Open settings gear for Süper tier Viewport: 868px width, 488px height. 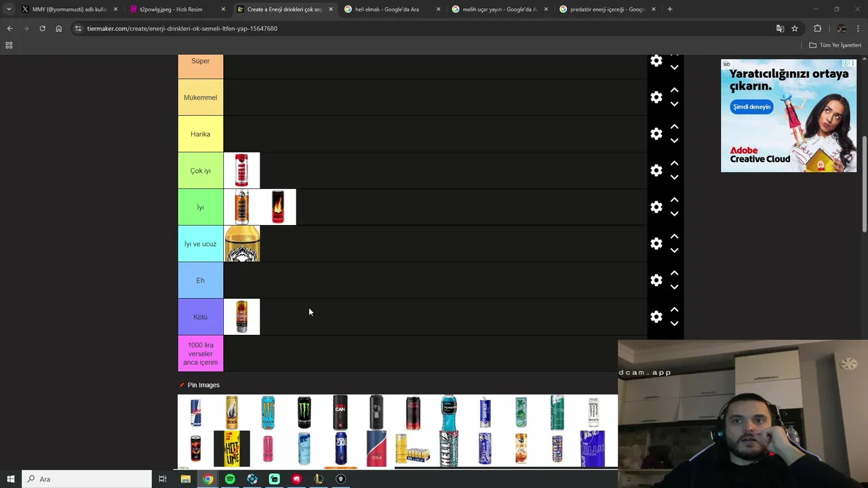tap(656, 61)
